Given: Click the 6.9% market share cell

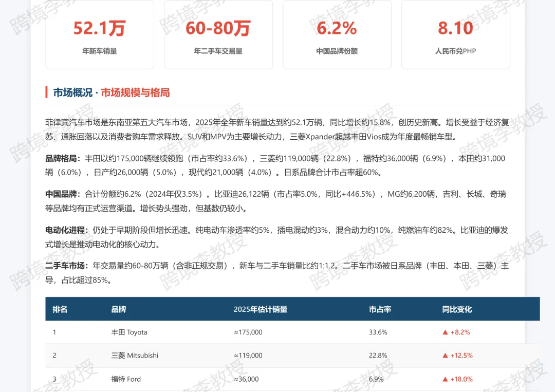Looking at the screenshot, I should pos(376,379).
